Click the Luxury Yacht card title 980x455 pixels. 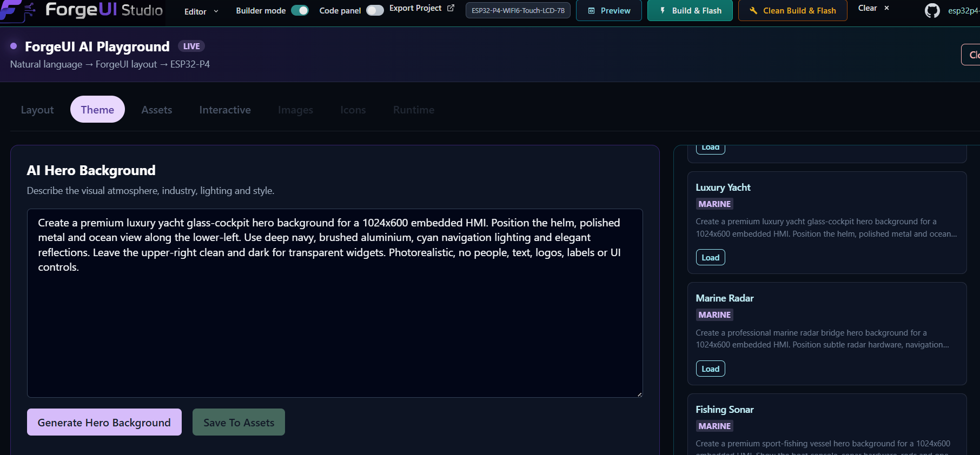(x=723, y=188)
